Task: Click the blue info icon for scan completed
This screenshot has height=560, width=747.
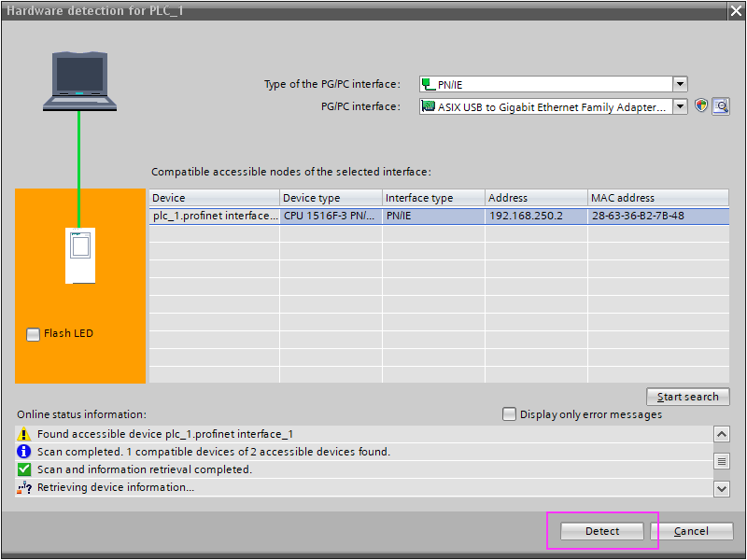Action: pyautogui.click(x=23, y=452)
